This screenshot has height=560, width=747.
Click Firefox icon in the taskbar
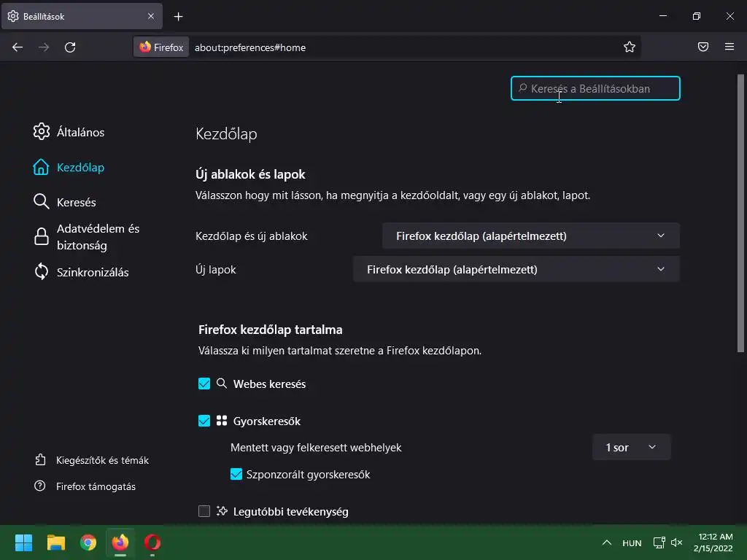tap(120, 542)
